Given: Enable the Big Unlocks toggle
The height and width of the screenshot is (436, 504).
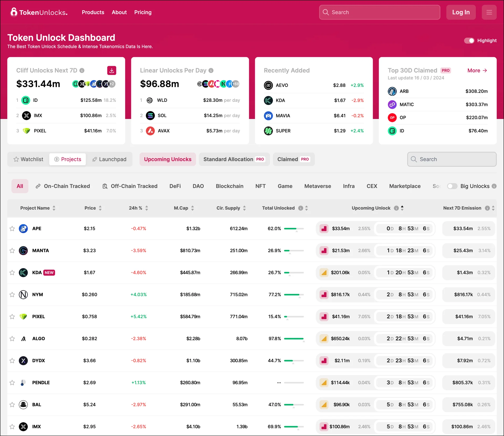Looking at the screenshot, I should 452,186.
